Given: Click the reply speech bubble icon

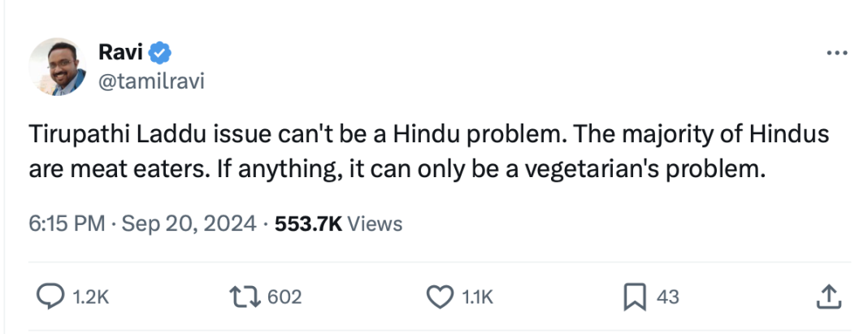Looking at the screenshot, I should coord(50,297).
